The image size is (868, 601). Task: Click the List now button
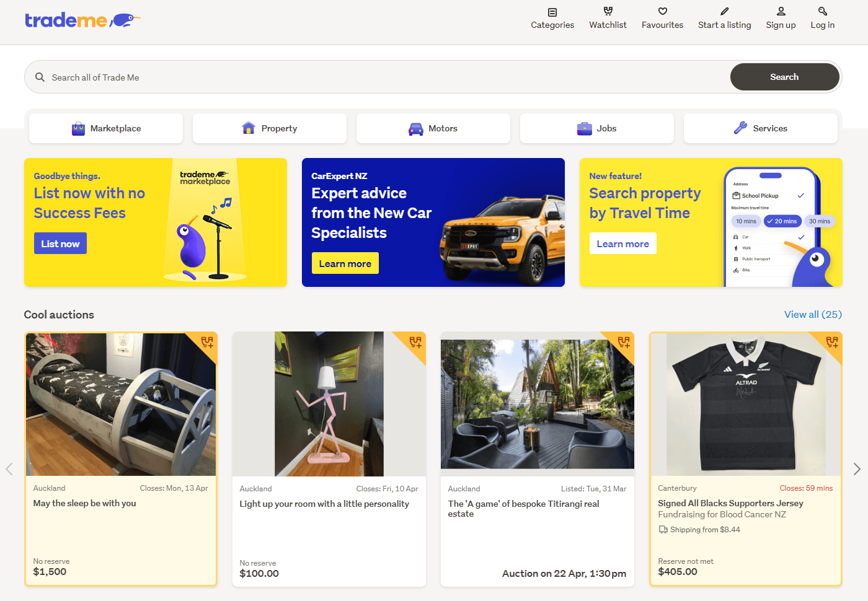[60, 243]
